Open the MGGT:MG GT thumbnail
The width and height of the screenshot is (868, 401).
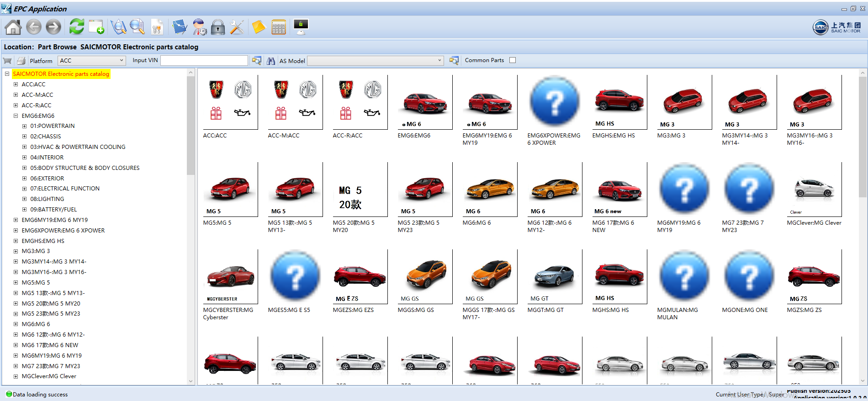555,276
